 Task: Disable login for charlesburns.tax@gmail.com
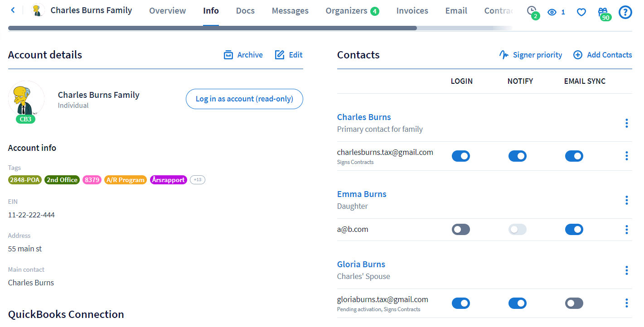[461, 156]
